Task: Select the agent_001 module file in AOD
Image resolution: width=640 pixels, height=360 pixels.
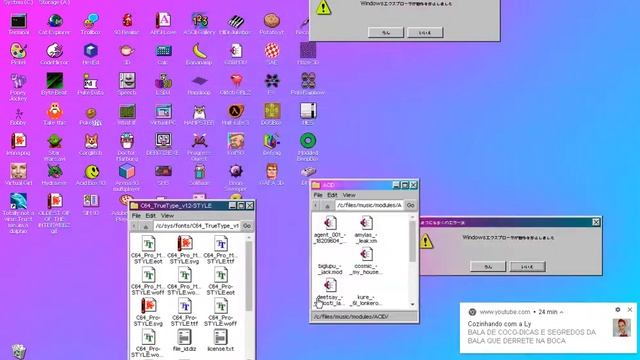Action: (330, 230)
